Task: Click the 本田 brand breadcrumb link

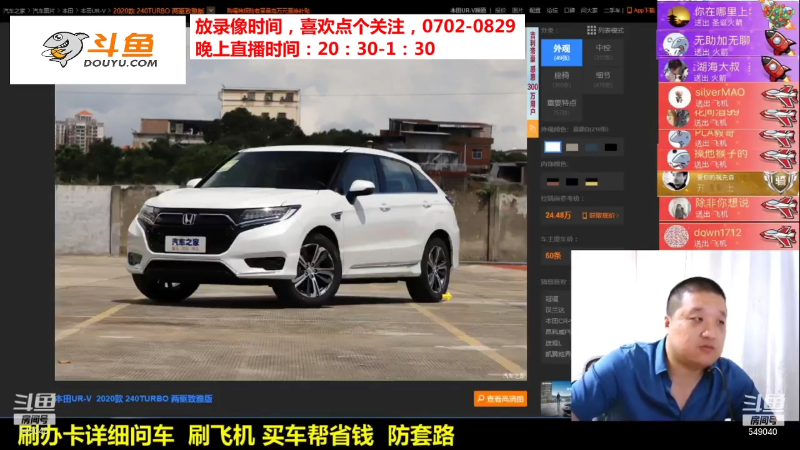Action: coord(67,10)
